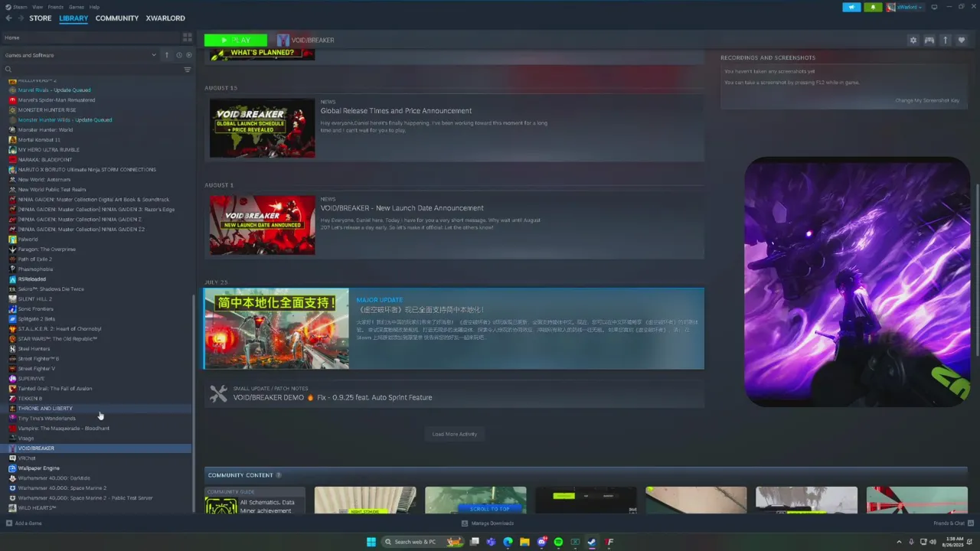Open File Explorer from the taskbar
The height and width of the screenshot is (551, 980).
pyautogui.click(x=524, y=542)
